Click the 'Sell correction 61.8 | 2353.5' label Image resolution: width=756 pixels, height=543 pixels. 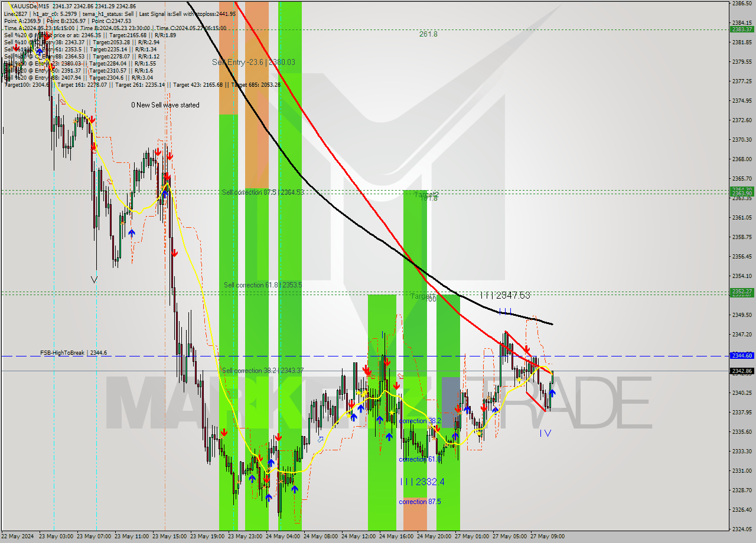pos(263,285)
